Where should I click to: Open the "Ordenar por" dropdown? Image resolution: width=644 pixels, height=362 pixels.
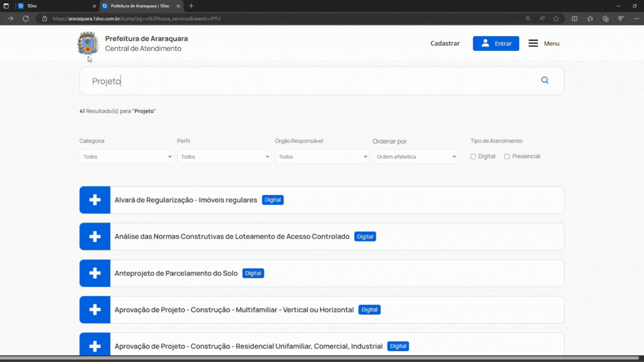415,156
